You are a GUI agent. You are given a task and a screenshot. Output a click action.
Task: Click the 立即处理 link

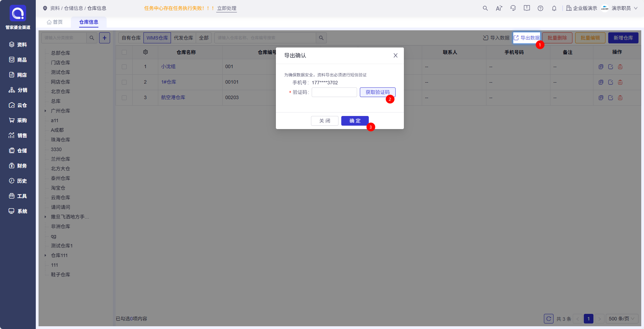tap(227, 8)
